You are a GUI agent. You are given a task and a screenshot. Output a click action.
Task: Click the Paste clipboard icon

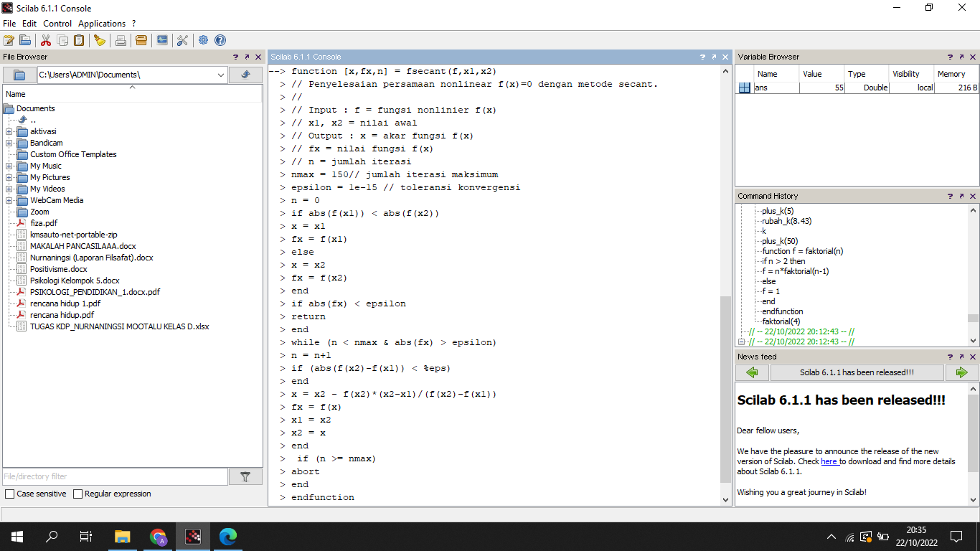point(79,40)
